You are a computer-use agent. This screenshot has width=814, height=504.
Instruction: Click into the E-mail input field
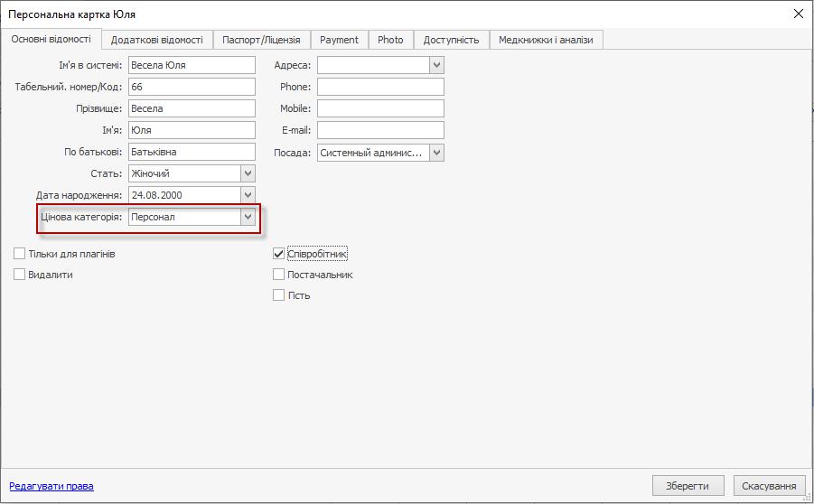tap(380, 130)
